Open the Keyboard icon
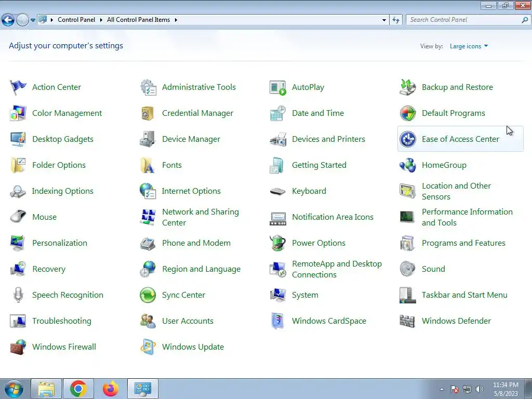The image size is (532, 399). point(277,191)
